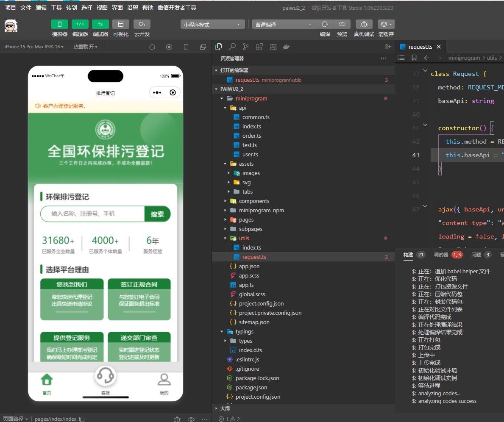Open the file explorer icon

[x=219, y=47]
